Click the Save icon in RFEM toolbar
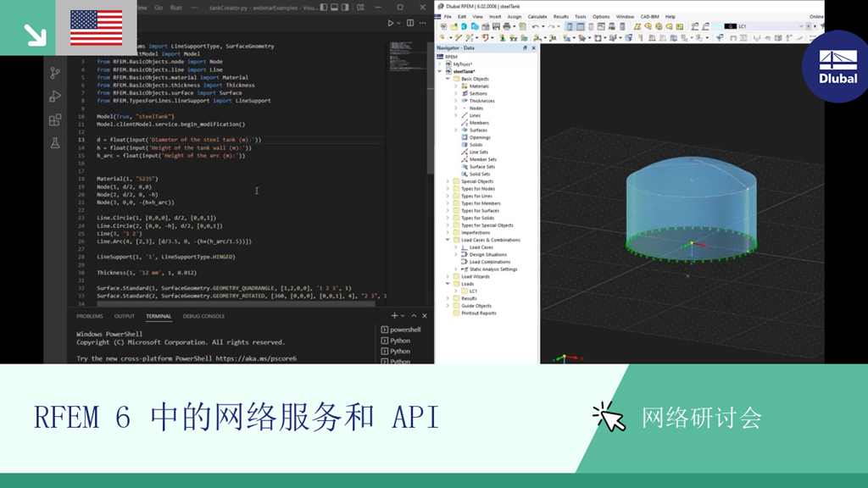The image size is (868, 488). (496, 26)
